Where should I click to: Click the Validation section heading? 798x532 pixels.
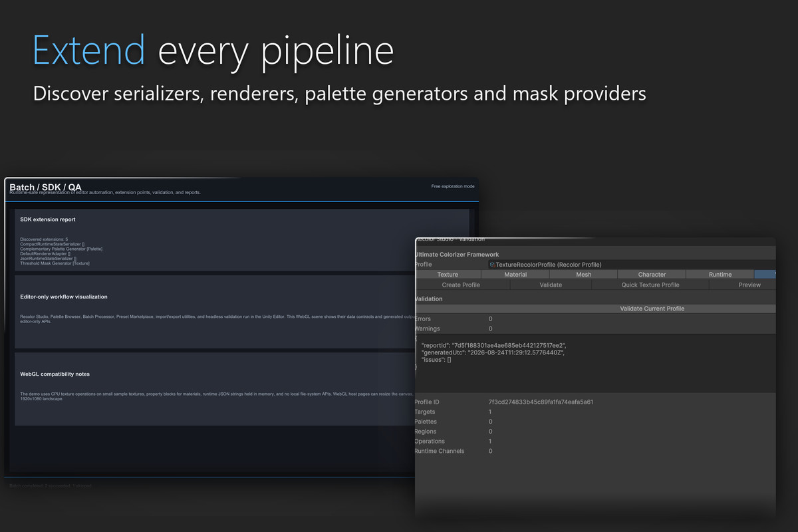pos(428,299)
